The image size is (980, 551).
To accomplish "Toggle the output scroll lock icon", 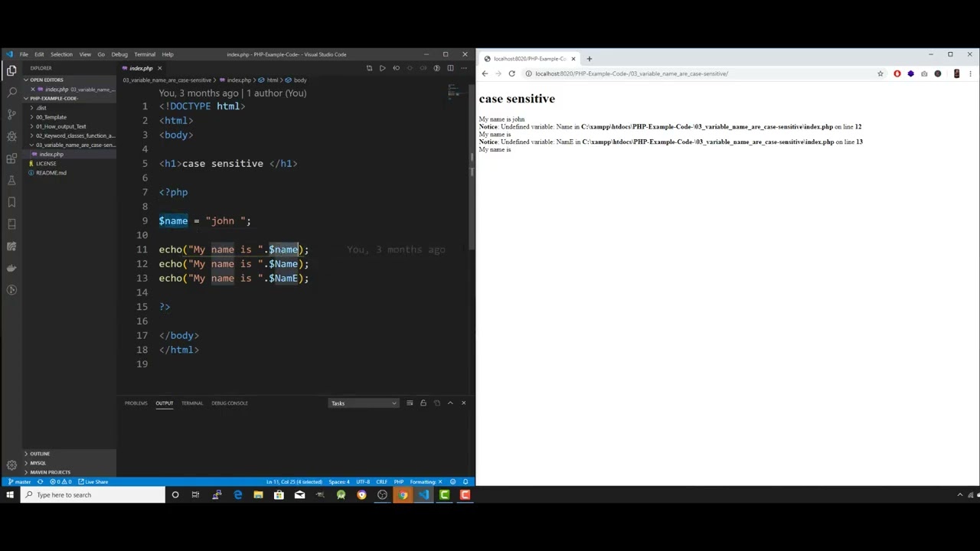I will coord(423,403).
